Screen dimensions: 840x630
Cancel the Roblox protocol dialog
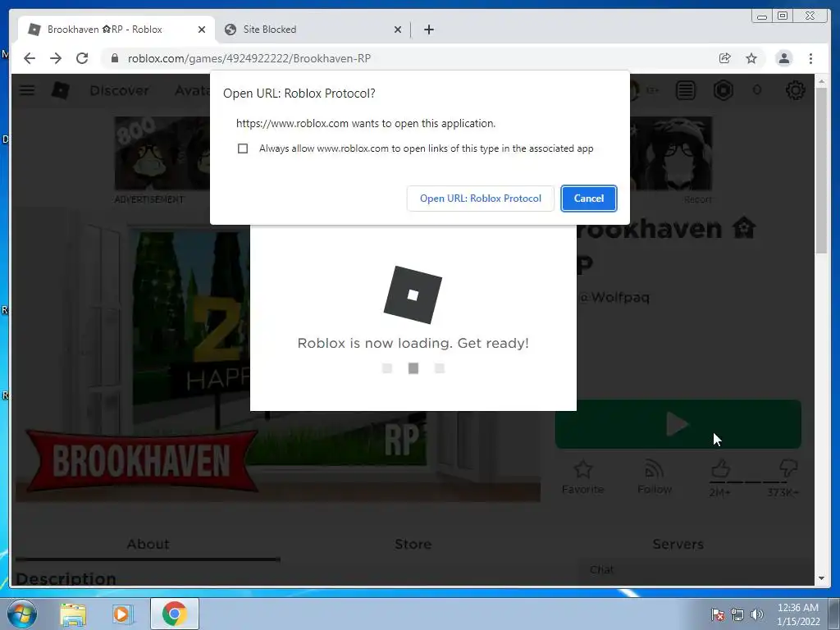589,199
